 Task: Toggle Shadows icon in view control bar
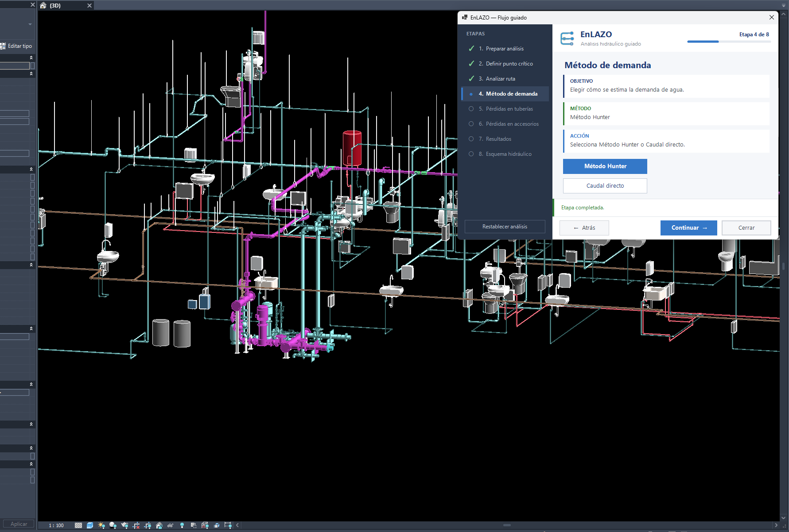[113, 525]
